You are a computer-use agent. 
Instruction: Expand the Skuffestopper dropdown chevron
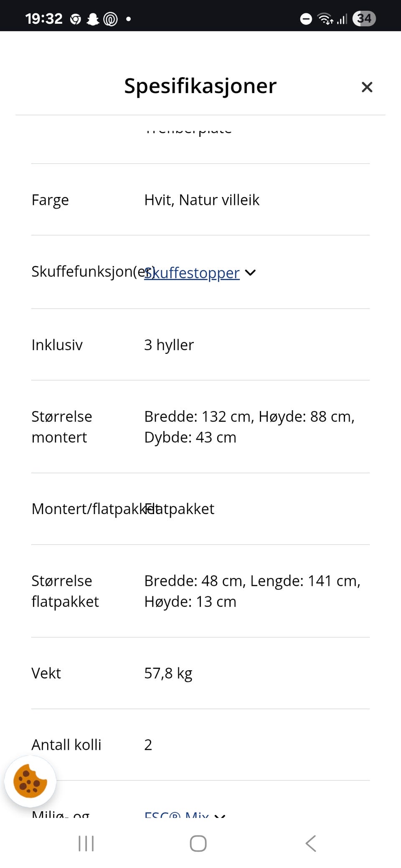tap(250, 273)
